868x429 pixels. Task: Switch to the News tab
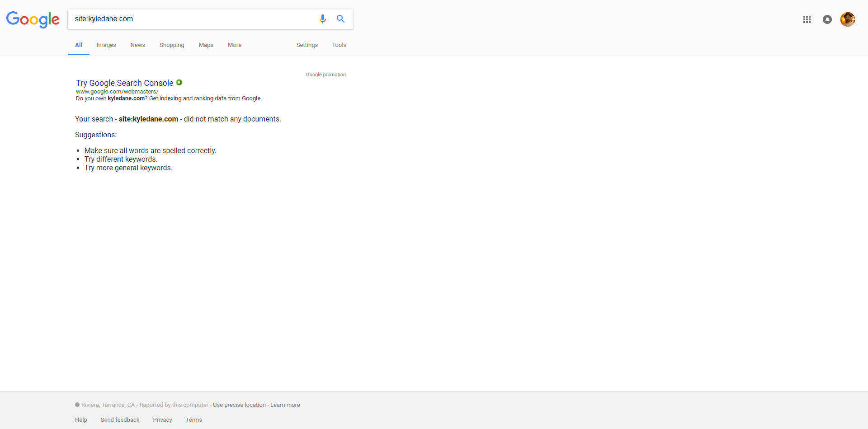pos(138,45)
